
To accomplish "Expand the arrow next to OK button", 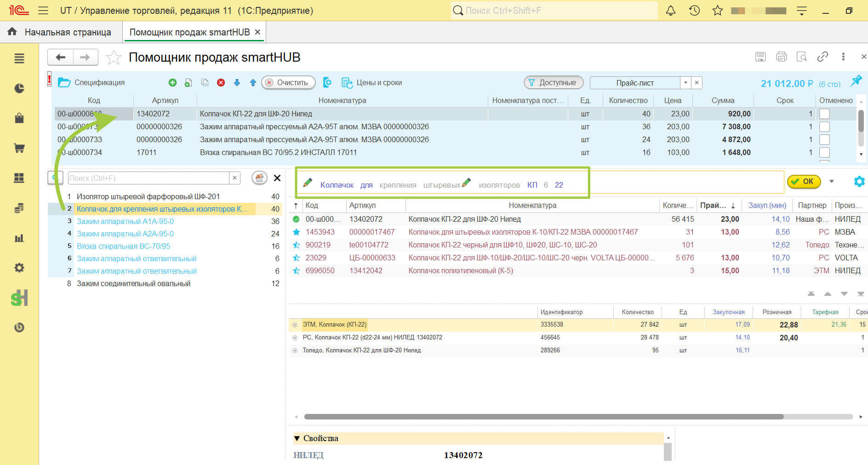I will click(x=831, y=181).
